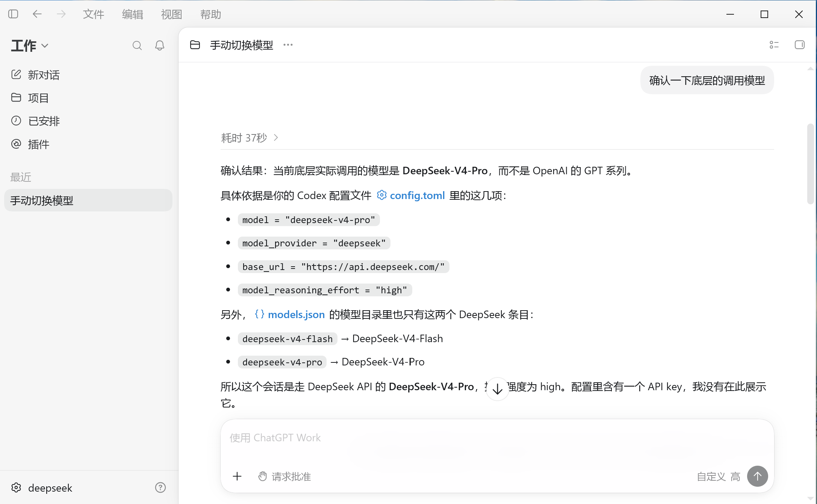Screen dimensions: 817x504
Task: Click the conversation vertical scrollbar thumb
Action: coord(811,164)
